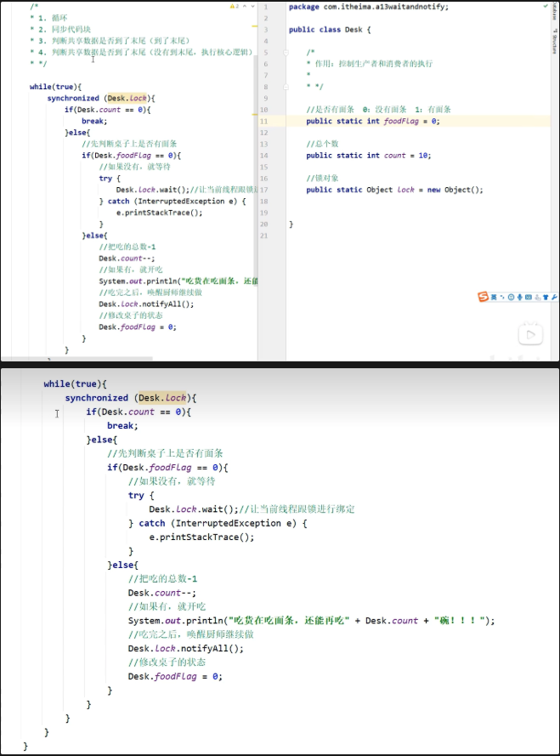560x756 pixels.
Task: Click 'Desk.foodFlag = 0;' in bottom panel
Action: click(175, 676)
